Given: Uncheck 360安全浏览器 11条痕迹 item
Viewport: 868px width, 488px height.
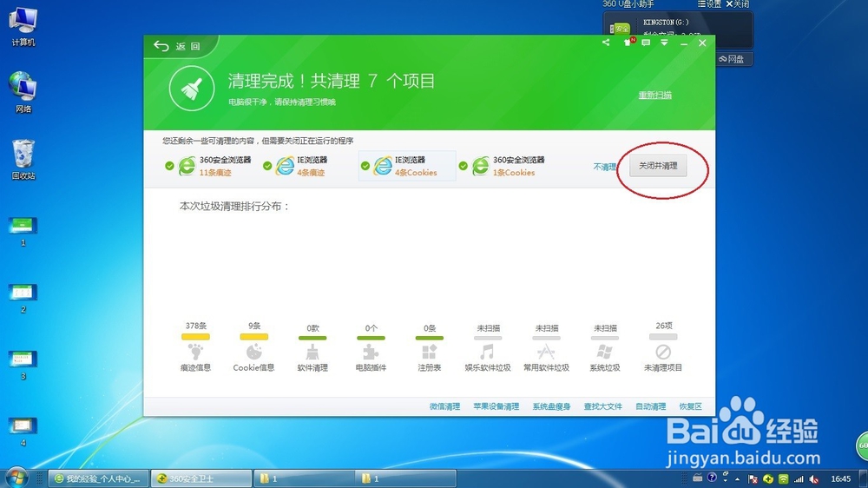Looking at the screenshot, I should coord(169,166).
